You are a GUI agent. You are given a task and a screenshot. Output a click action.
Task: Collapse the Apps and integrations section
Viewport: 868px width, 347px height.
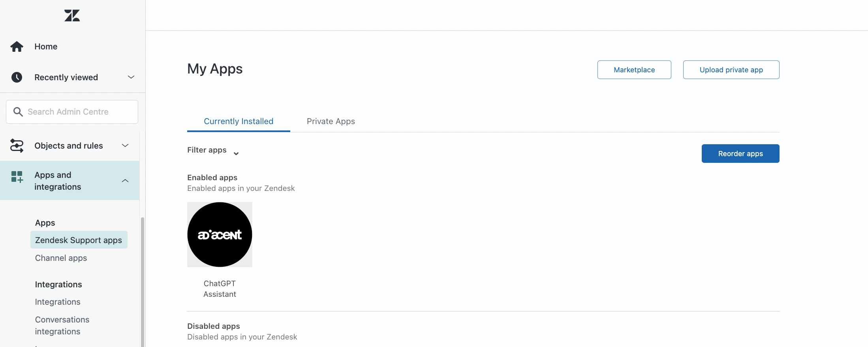point(125,181)
